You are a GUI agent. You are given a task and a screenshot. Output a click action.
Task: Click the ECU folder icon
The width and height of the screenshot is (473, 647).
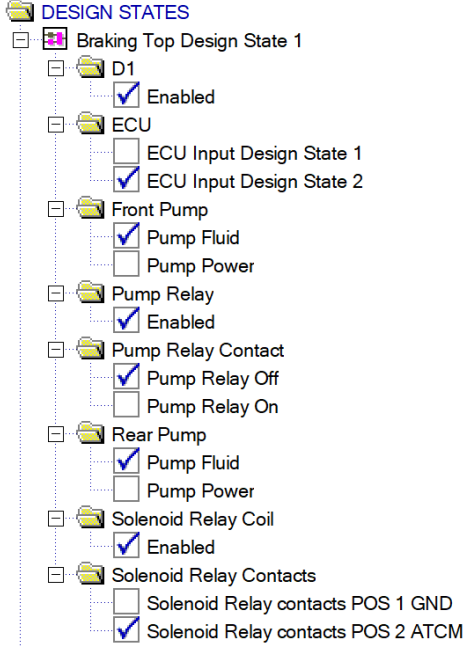click(90, 123)
